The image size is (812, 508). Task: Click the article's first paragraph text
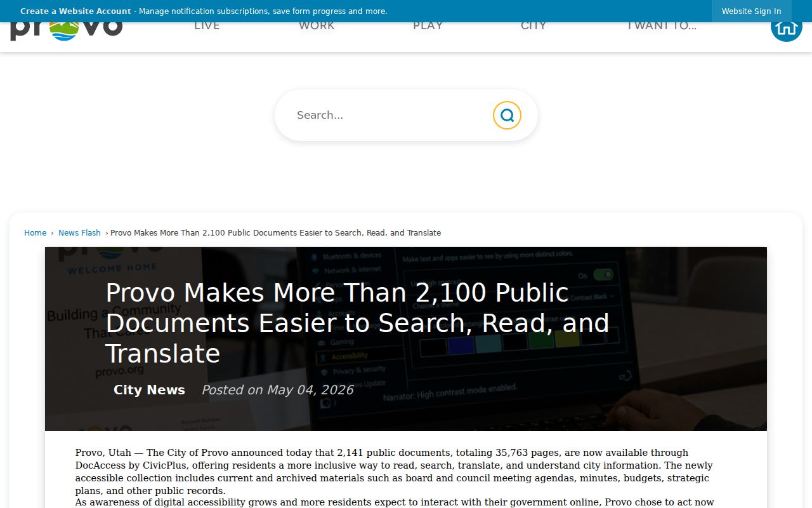(394, 472)
